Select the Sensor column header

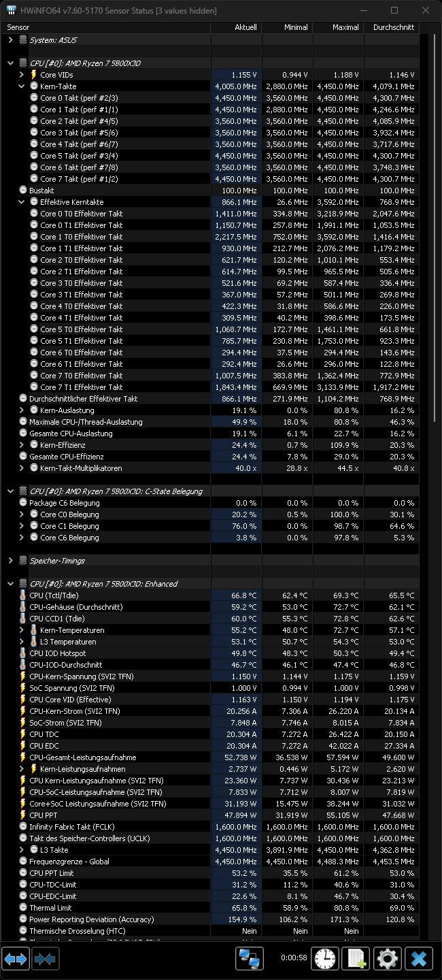pos(18,27)
